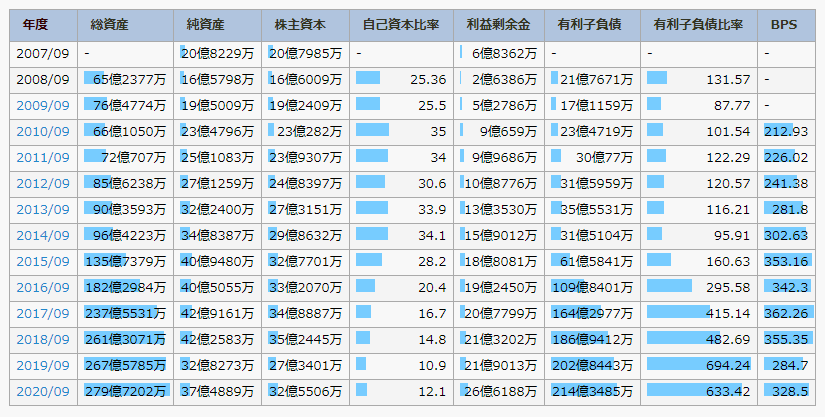Select the 2007/09 year cell
Screen dimensions: 825x417
43,54
